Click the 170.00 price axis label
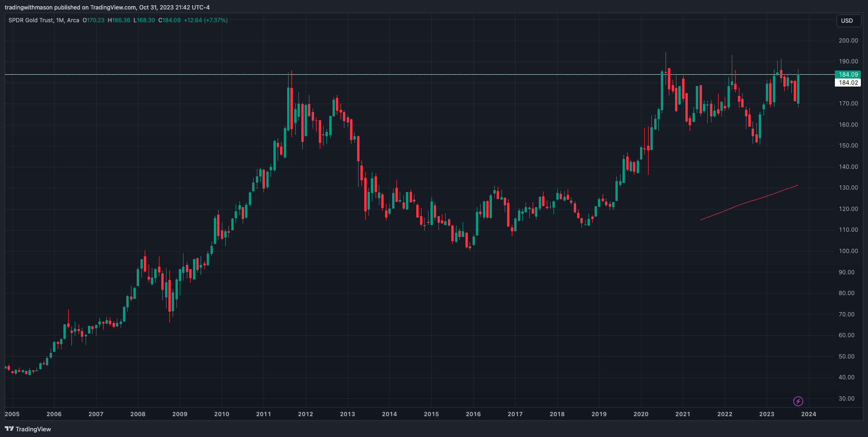Viewport: 868px width, 437px height. (x=848, y=104)
